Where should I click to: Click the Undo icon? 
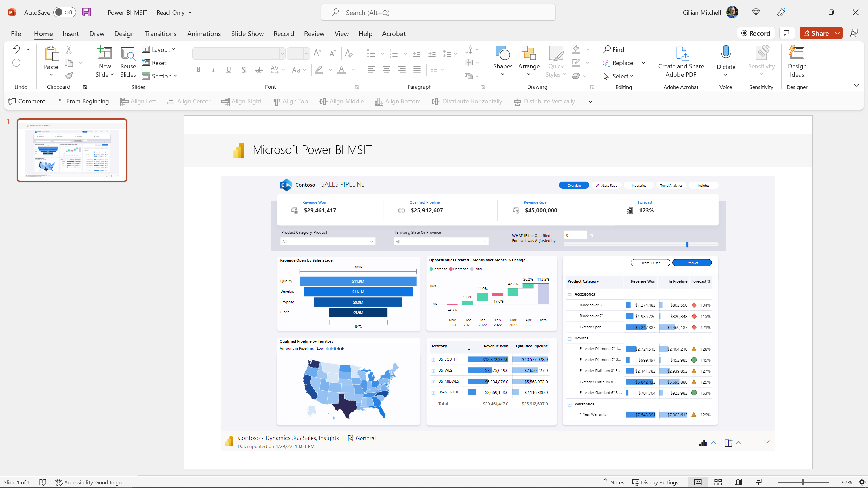coord(16,49)
